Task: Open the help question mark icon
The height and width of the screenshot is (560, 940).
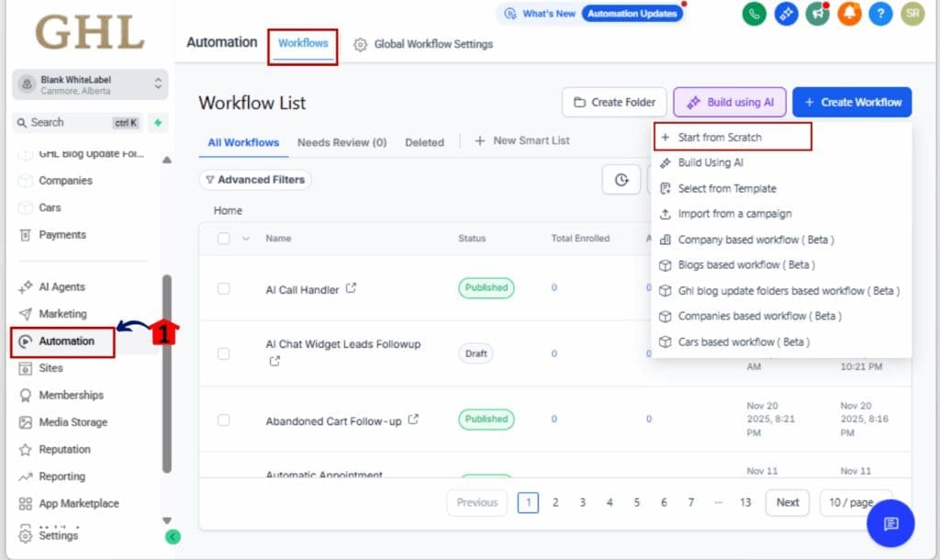Action: tap(880, 15)
